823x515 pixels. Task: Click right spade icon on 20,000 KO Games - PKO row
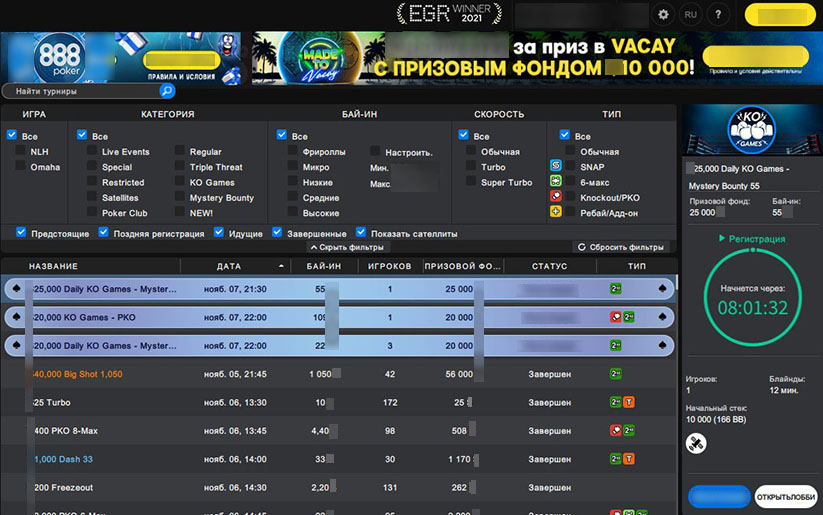coord(662,317)
